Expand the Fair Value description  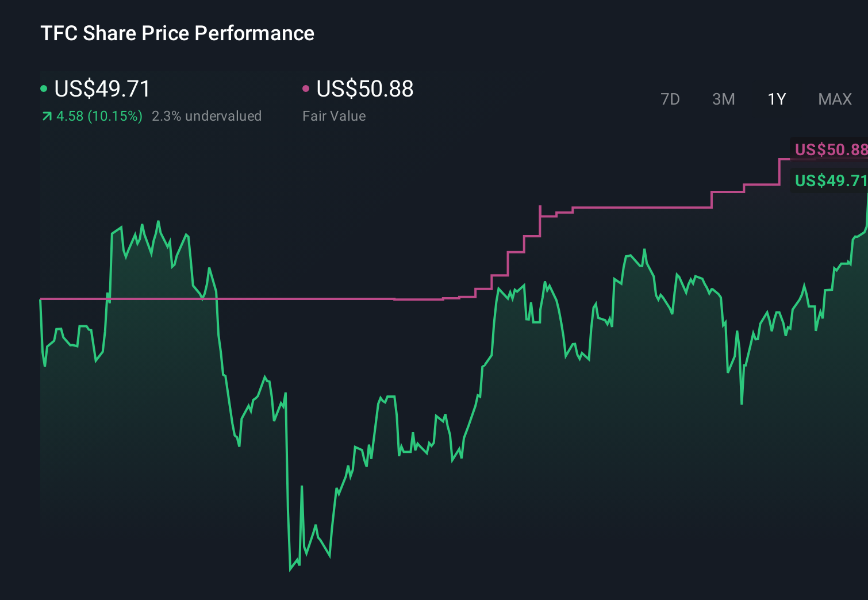(x=334, y=116)
